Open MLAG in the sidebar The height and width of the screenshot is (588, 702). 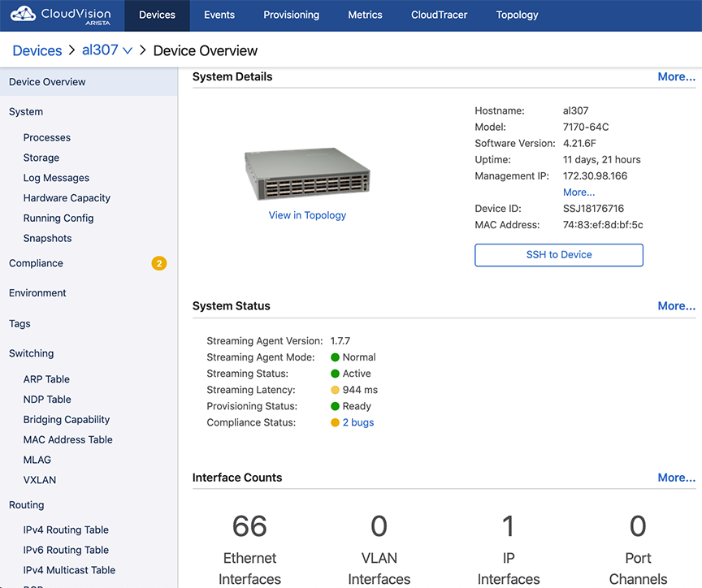click(x=37, y=460)
